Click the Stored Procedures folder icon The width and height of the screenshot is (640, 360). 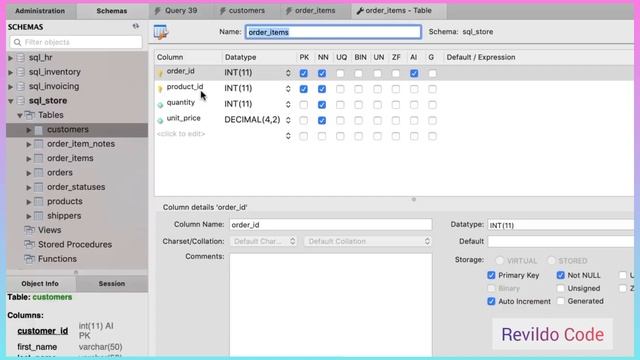click(x=29, y=244)
